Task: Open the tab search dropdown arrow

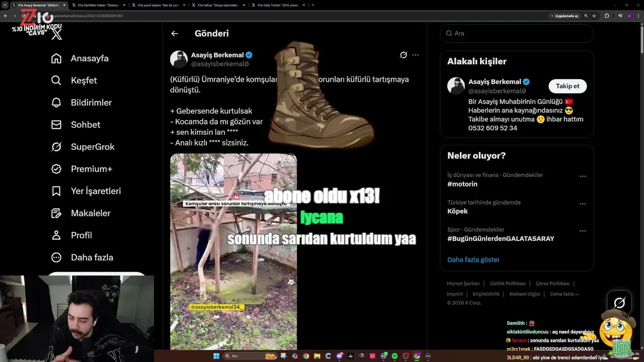Action: coord(5,5)
